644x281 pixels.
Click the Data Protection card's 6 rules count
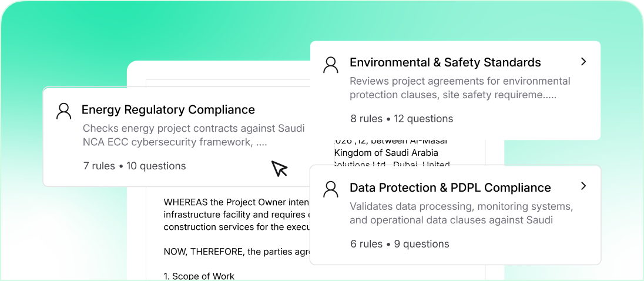point(367,244)
